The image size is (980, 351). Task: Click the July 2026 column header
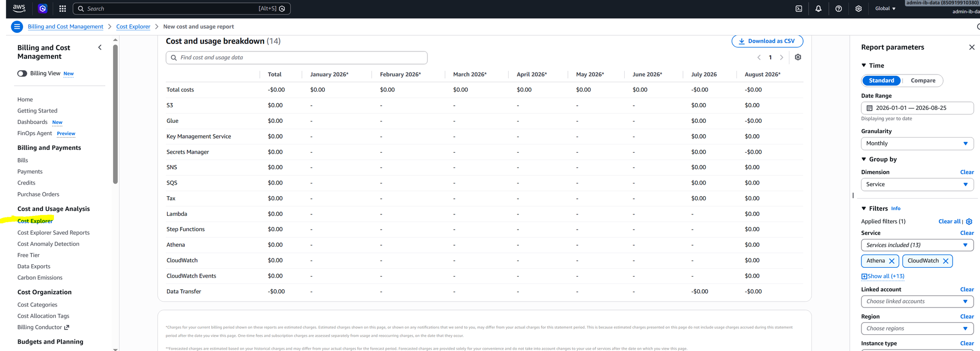[x=704, y=74]
